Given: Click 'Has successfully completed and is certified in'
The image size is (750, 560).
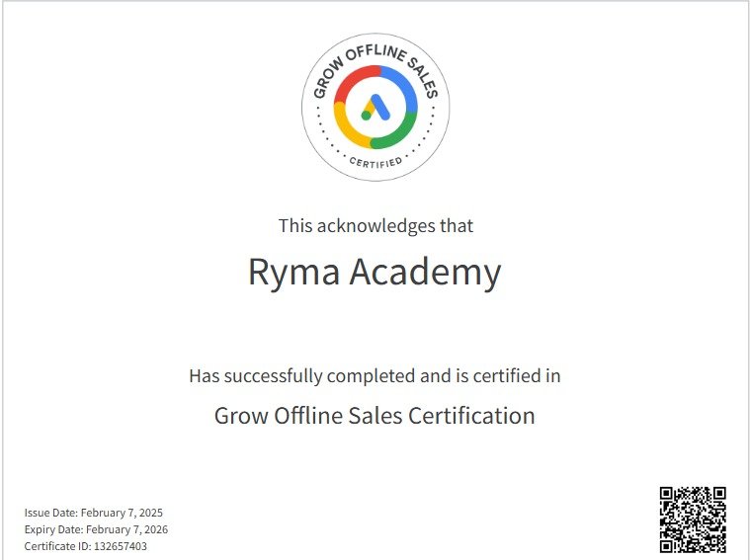Looking at the screenshot, I should tap(375, 375).
